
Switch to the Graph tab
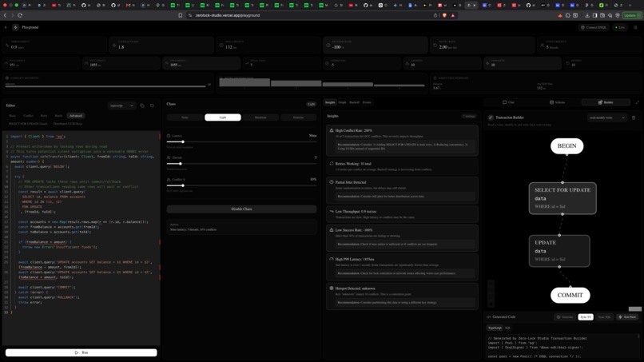[x=342, y=102]
